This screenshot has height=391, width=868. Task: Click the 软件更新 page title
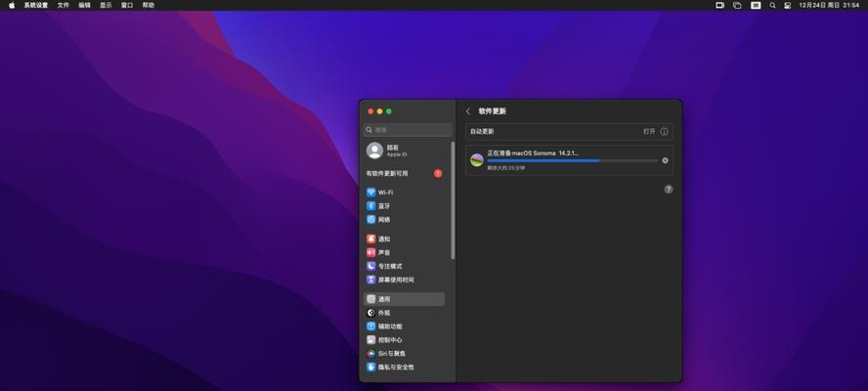pos(492,111)
